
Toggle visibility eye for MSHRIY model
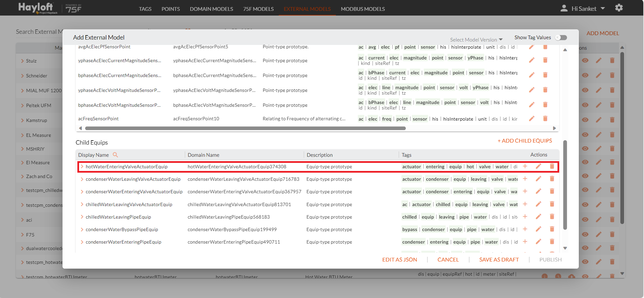point(585,149)
